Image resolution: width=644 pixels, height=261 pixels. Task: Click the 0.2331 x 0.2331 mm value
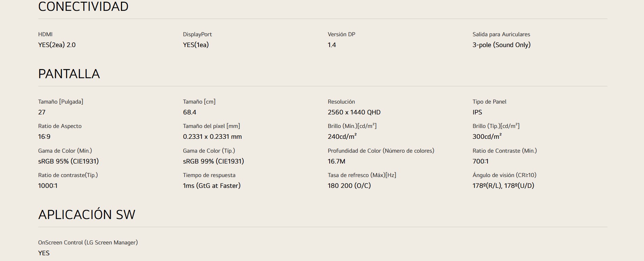[x=212, y=136]
